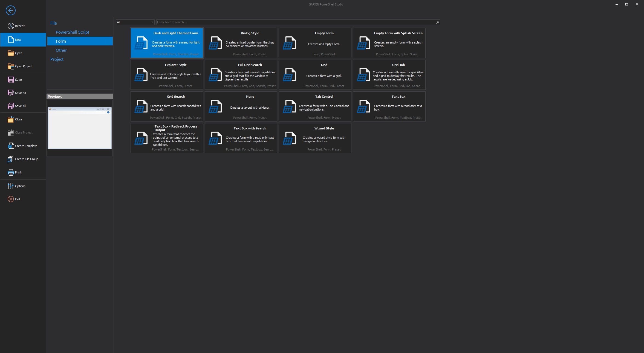Click the Wizard Style template icon
The width and height of the screenshot is (644, 353).
(x=289, y=138)
